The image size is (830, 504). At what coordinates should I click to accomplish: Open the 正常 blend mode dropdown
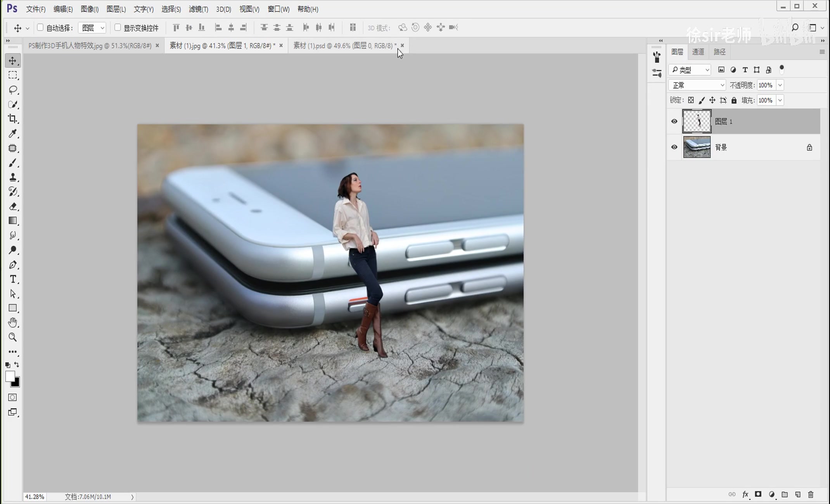click(697, 85)
